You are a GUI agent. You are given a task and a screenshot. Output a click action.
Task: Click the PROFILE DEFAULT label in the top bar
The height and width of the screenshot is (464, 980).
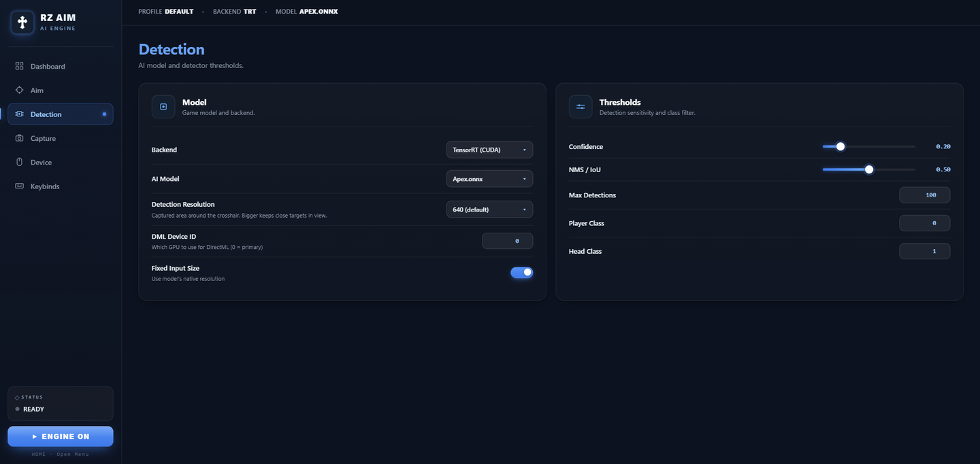(x=166, y=12)
